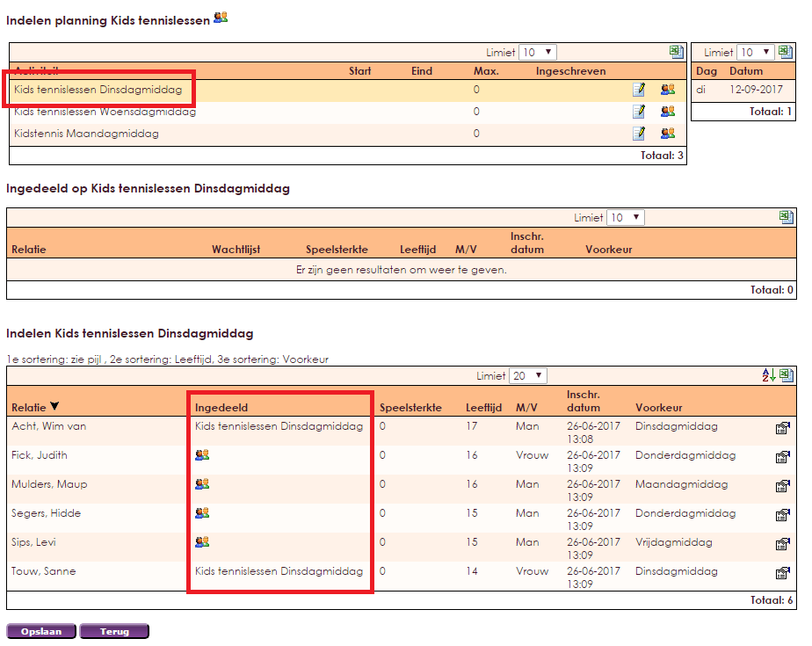Click Maandagmiddag preference of Mulders, Maup
This screenshot has width=812, height=646.
pos(682,484)
